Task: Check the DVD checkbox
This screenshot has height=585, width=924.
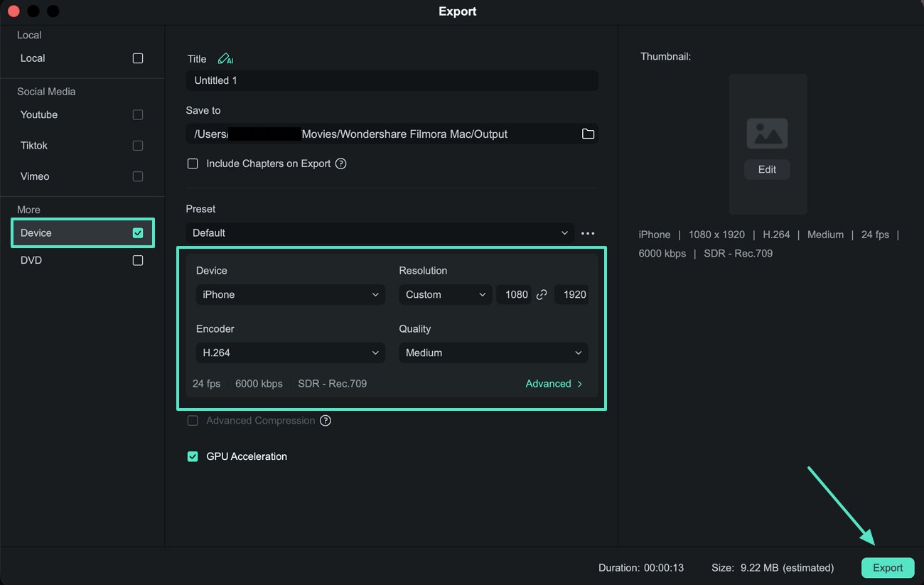Action: coord(138,261)
